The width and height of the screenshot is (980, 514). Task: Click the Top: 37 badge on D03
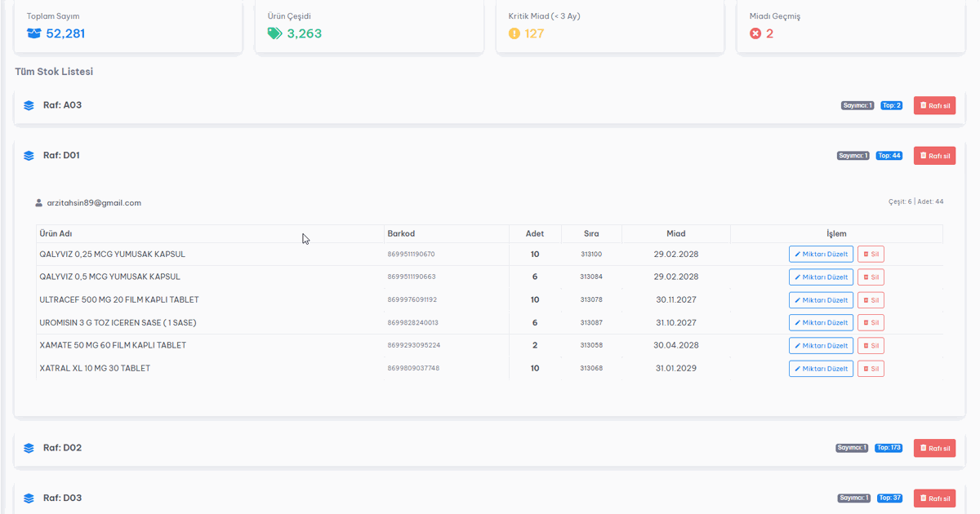[x=889, y=498]
